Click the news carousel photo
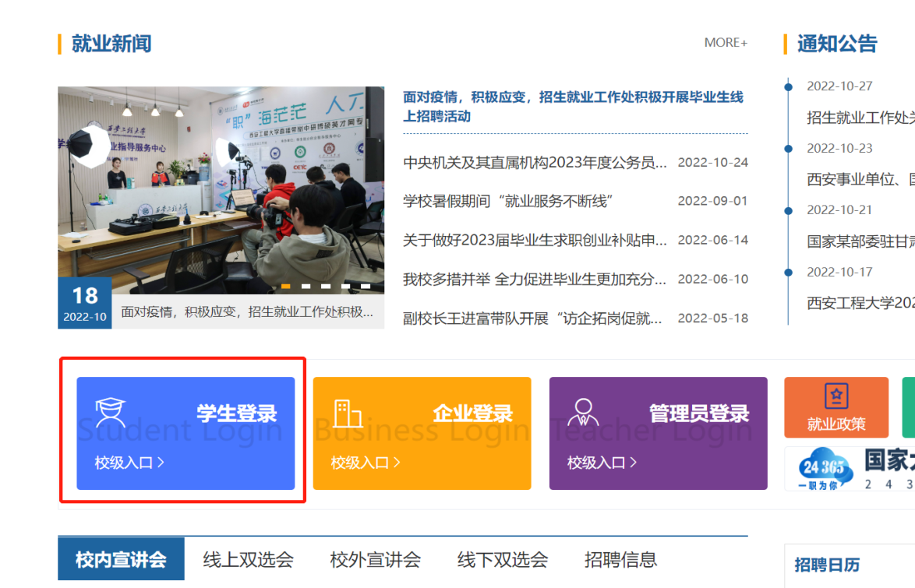The width and height of the screenshot is (915, 588). coord(221,187)
